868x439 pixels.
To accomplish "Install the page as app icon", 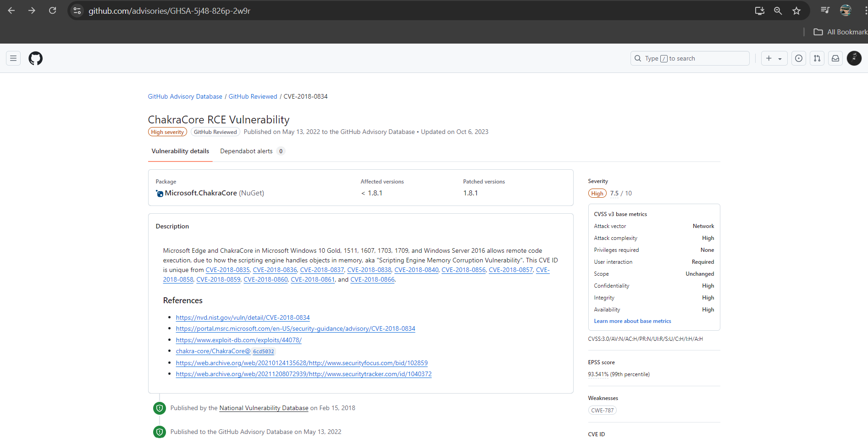I will point(759,11).
